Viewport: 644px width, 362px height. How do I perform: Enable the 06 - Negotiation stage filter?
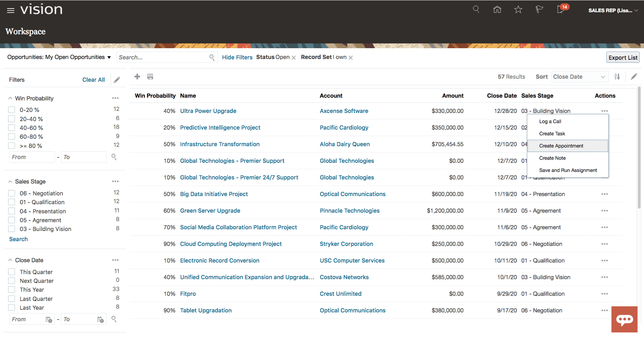click(11, 193)
